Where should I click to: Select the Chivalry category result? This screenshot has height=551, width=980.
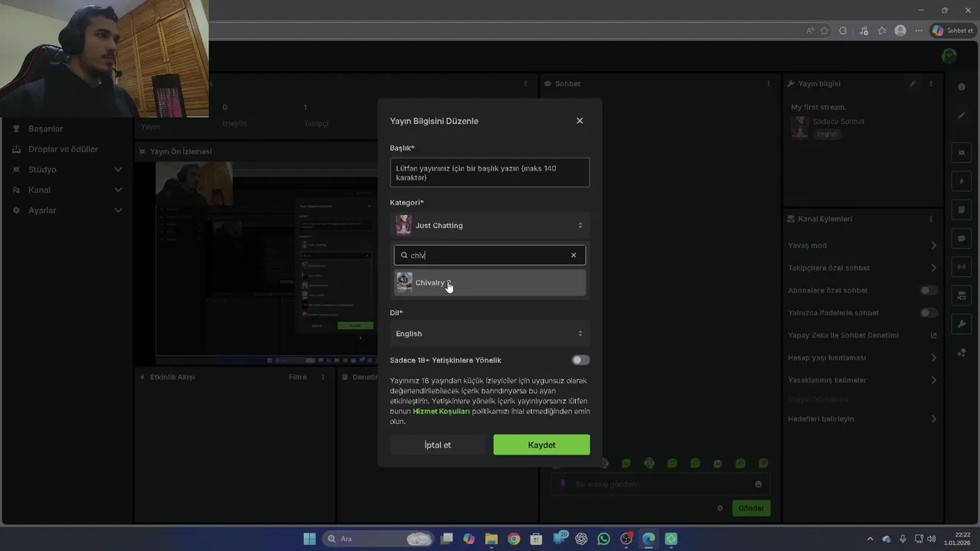click(x=490, y=282)
